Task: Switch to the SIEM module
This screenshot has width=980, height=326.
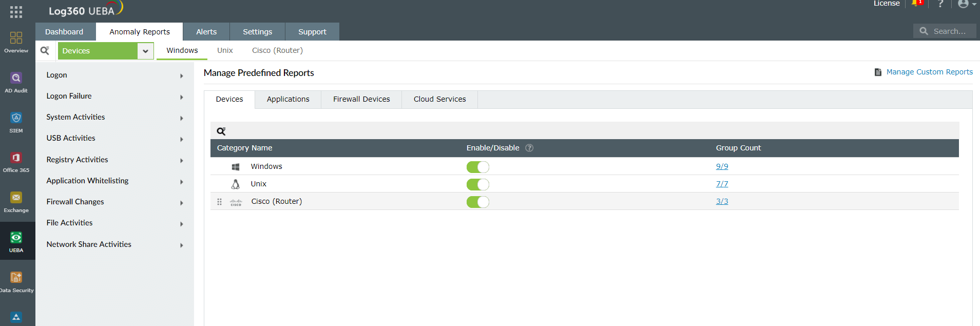Action: pyautogui.click(x=16, y=122)
